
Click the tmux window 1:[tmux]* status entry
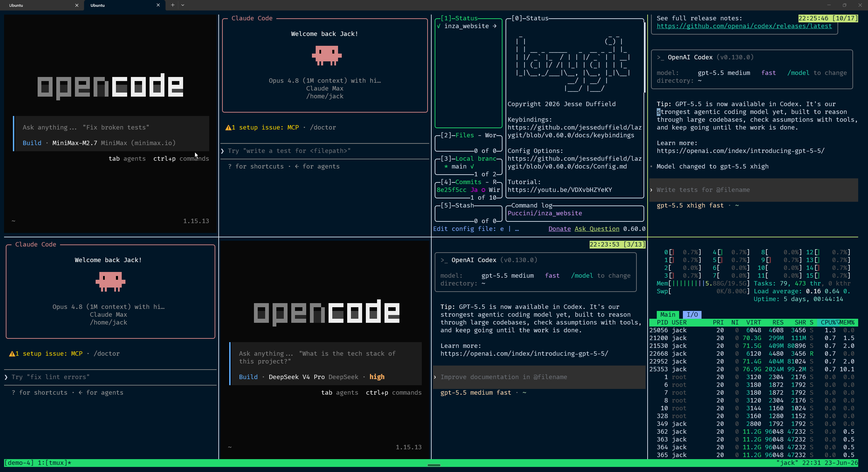pyautogui.click(x=54, y=463)
